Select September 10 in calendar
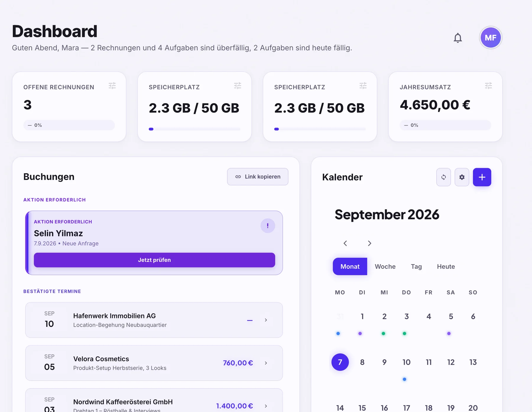The image size is (532, 412). 406,362
